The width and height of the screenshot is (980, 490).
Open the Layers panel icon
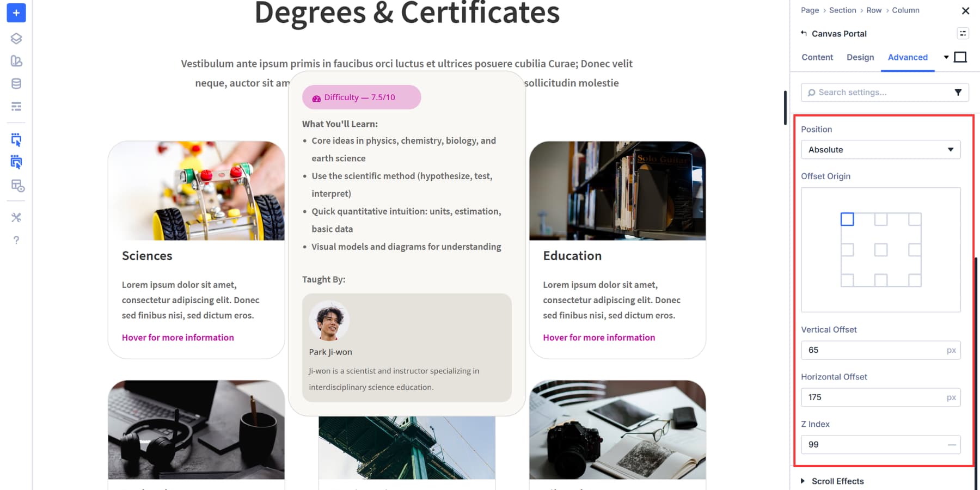coord(16,39)
